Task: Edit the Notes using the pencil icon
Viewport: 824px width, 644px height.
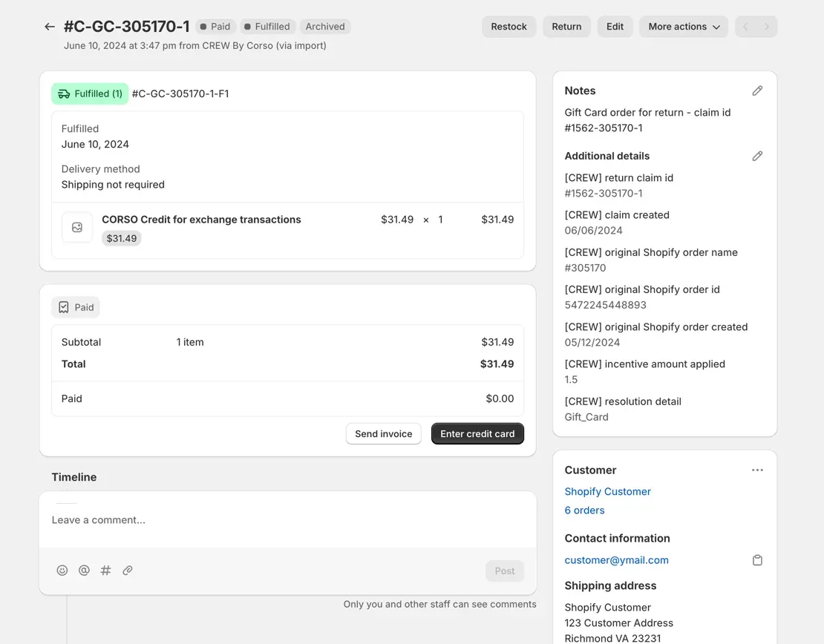Action: point(757,90)
